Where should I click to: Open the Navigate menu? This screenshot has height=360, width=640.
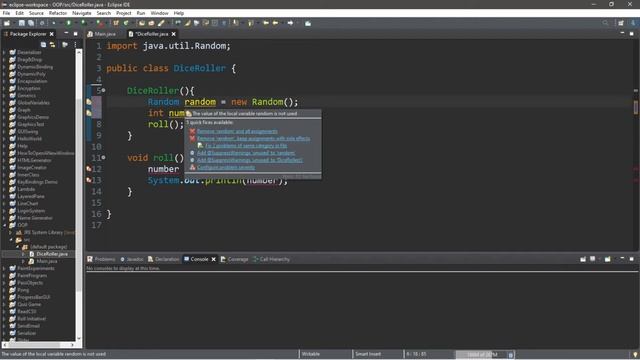coord(82,13)
